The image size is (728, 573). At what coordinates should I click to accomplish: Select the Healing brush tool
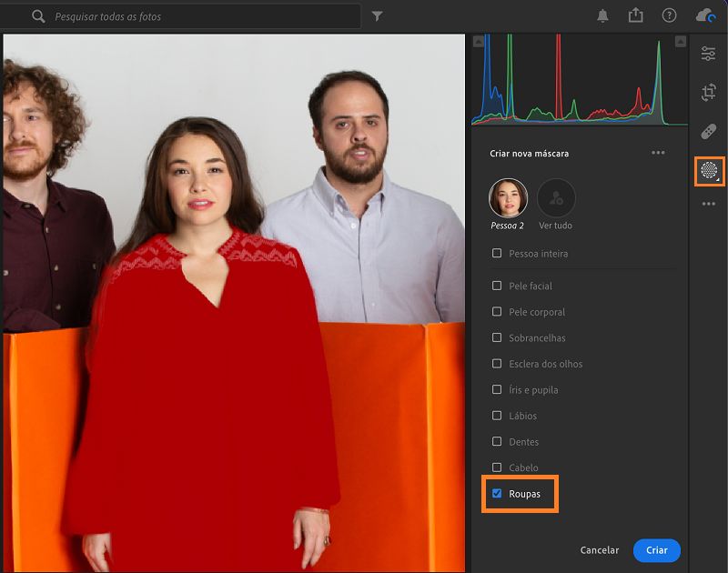coord(709,132)
